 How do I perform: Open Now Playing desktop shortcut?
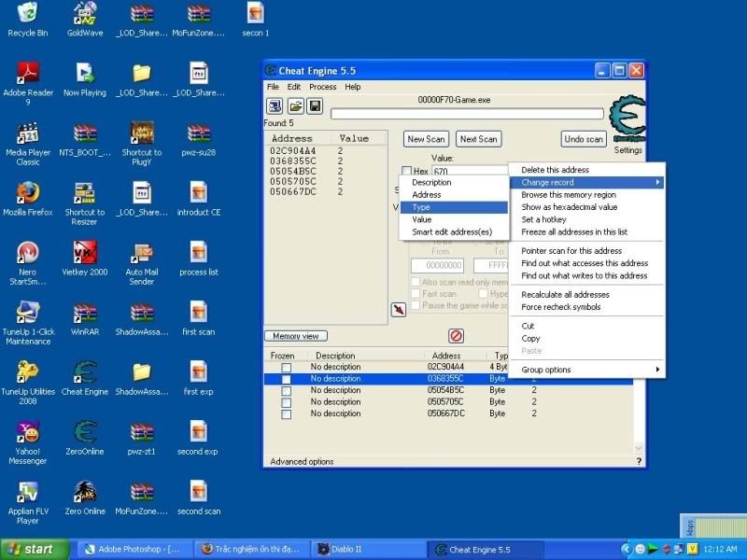pyautogui.click(x=85, y=80)
